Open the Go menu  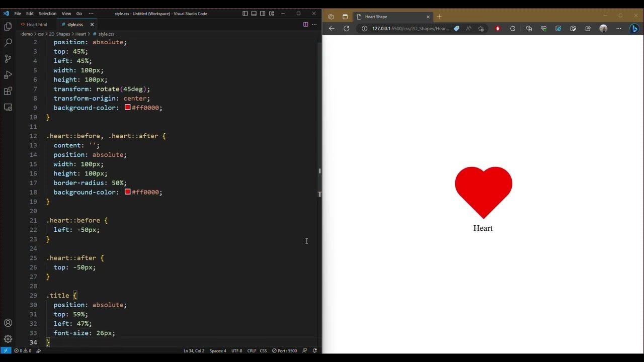tap(79, 14)
